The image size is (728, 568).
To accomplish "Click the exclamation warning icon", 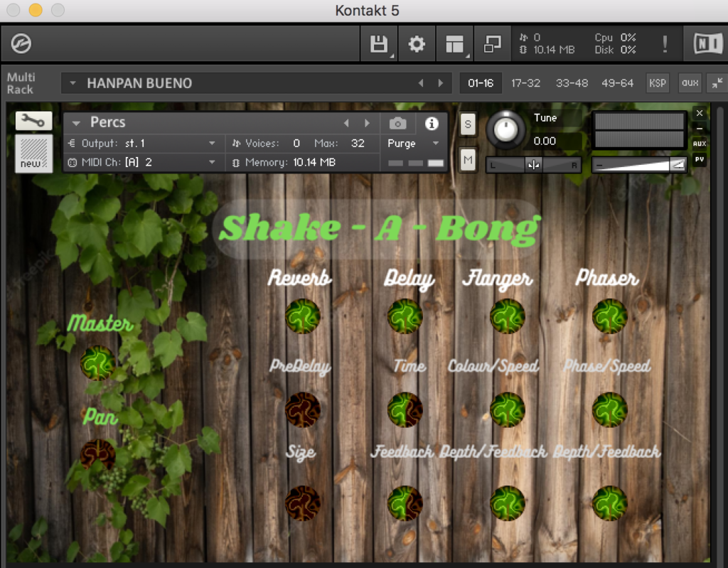I will tap(665, 44).
